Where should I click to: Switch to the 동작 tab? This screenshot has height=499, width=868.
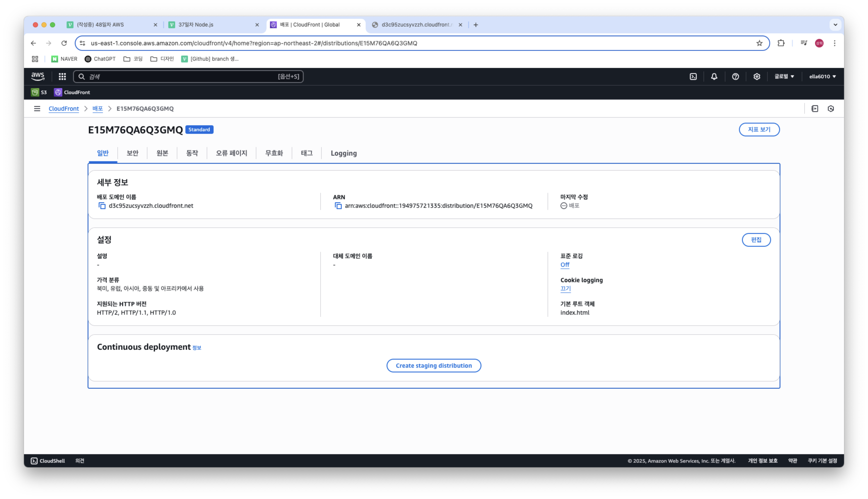point(192,153)
